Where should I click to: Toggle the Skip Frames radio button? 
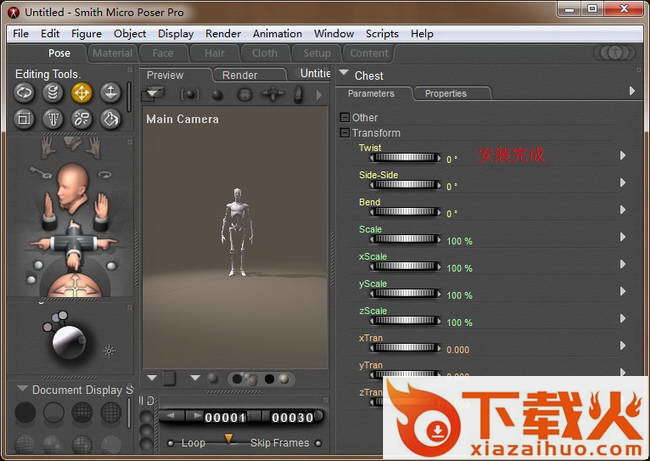point(318,443)
